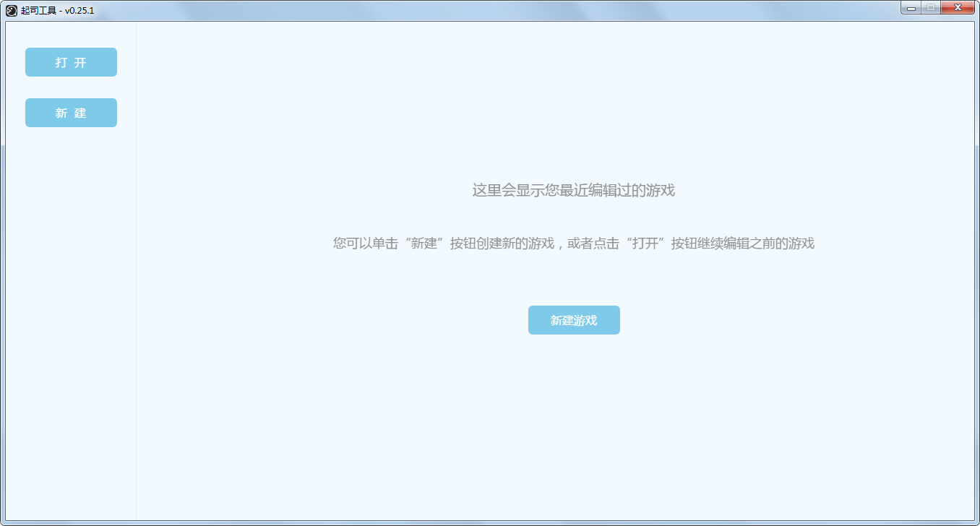This screenshot has height=526, width=980.
Task: Click the v0.25.1 version text in title bar
Action: (79, 11)
